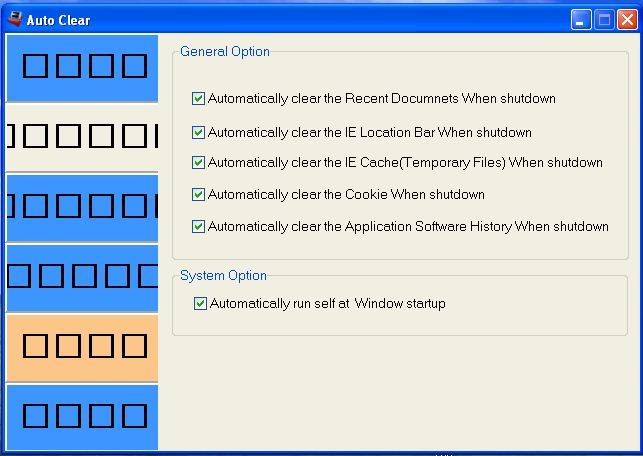643x456 pixels.
Task: Click the 'Auto Clear' window title text
Action: tap(58, 20)
